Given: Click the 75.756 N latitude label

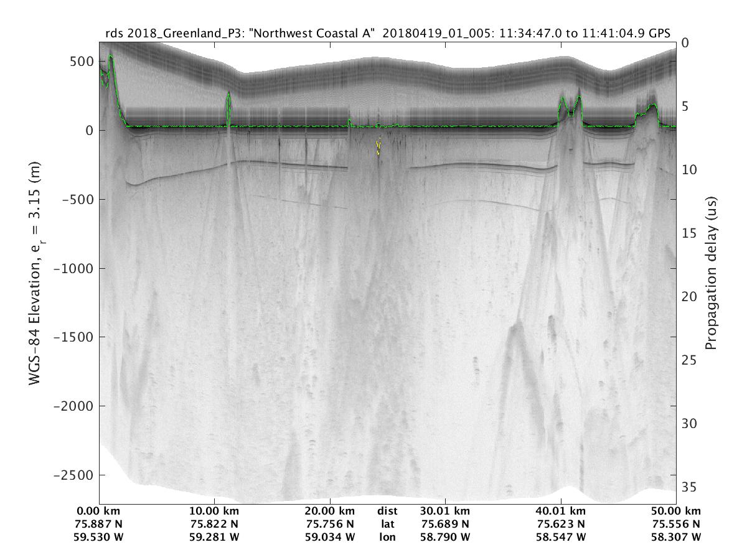Looking at the screenshot, I should tap(330, 524).
